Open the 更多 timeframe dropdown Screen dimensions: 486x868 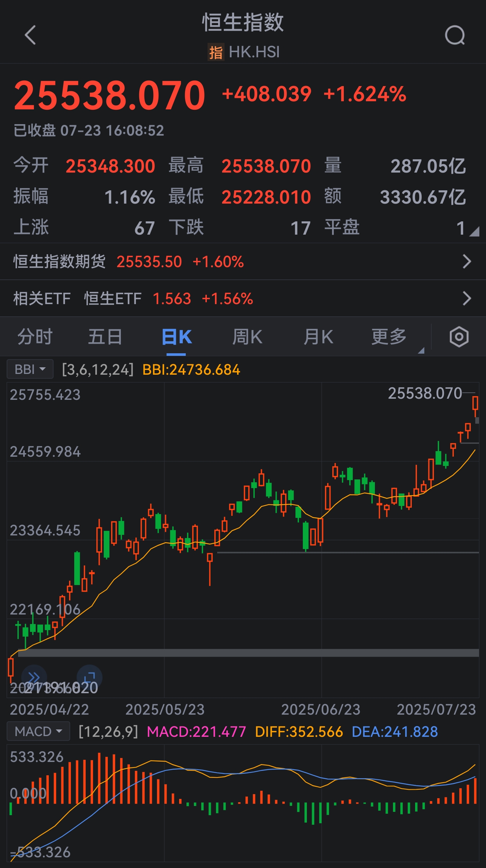(389, 337)
